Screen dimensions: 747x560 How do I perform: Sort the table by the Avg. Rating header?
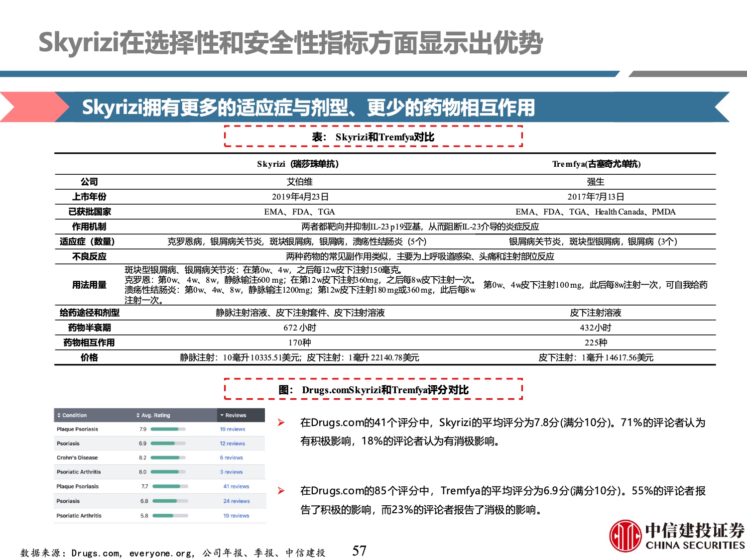click(x=155, y=415)
